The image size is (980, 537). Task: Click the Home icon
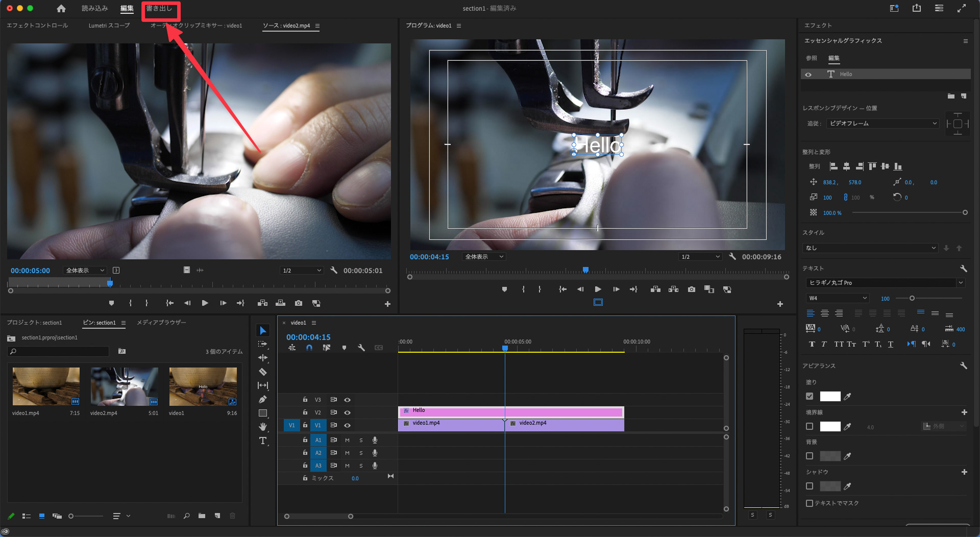tap(61, 8)
